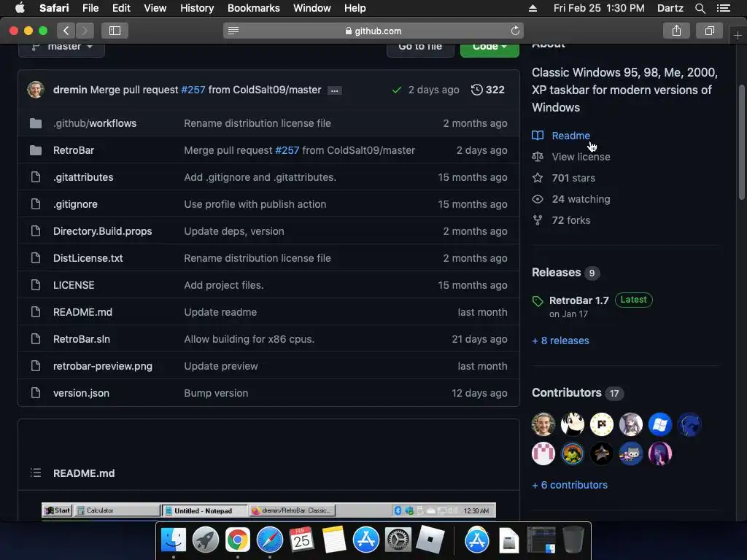
Task: Click 'Allow building for x86 cpus.' commit
Action: (249, 339)
